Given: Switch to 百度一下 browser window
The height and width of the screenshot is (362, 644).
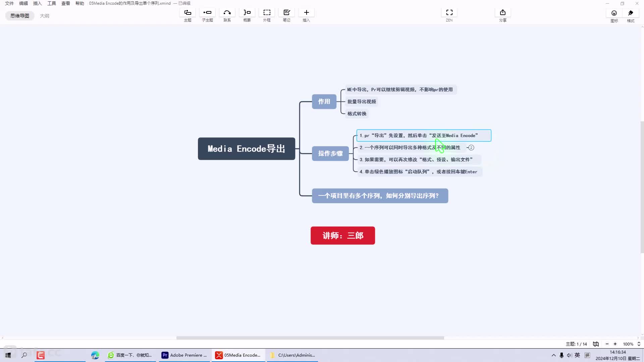Looking at the screenshot, I should click(x=130, y=355).
